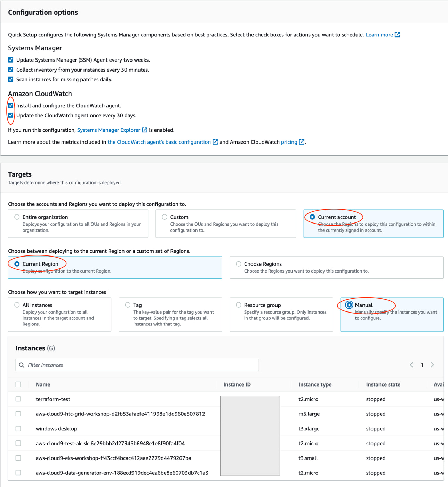Click external link icon beside Systems Manager Explorer

point(145,130)
